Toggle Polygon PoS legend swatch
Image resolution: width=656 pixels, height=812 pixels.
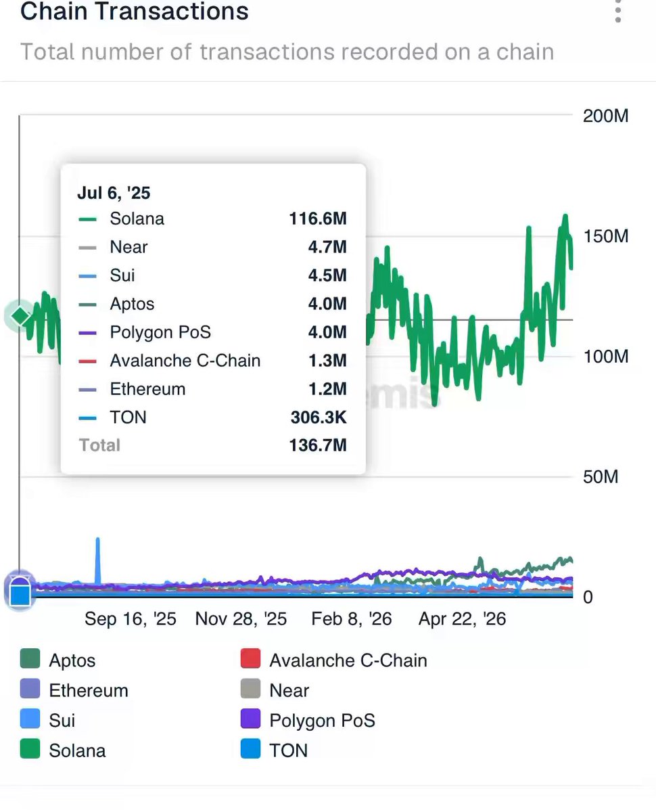point(250,720)
